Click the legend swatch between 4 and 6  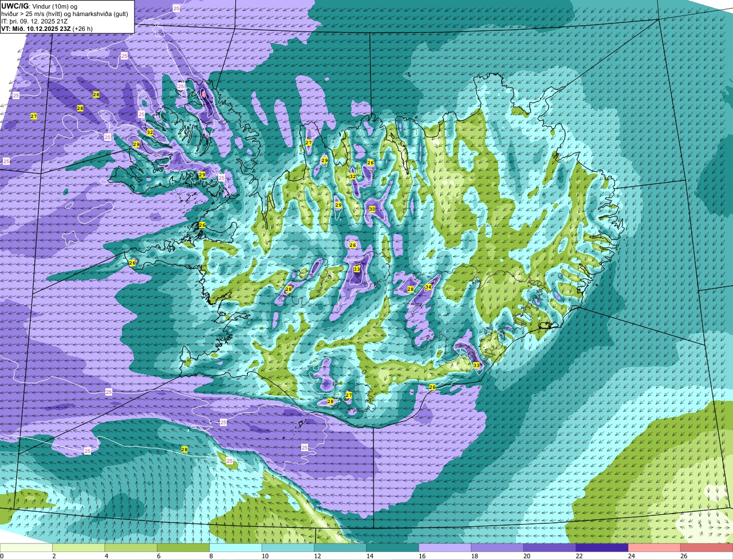pyautogui.click(x=132, y=548)
